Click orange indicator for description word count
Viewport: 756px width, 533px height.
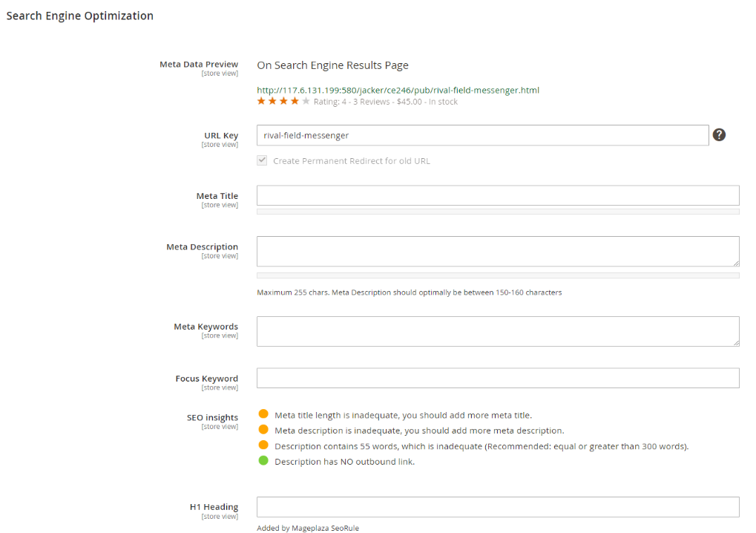[263, 445]
